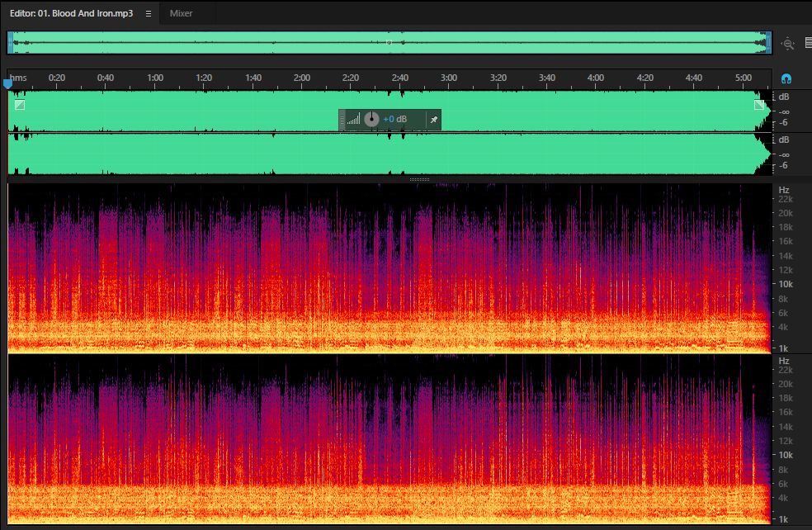
Task: Click the blue playhead marker at timeline start
Action: [x=7, y=83]
